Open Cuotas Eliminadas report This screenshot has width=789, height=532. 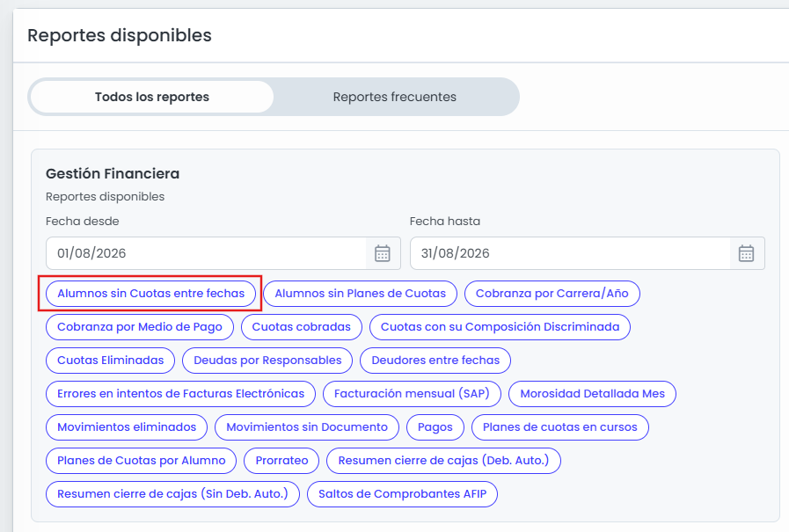(110, 361)
